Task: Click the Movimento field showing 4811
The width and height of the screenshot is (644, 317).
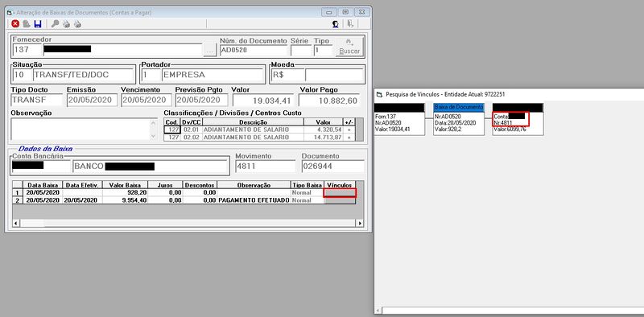Action: point(265,167)
